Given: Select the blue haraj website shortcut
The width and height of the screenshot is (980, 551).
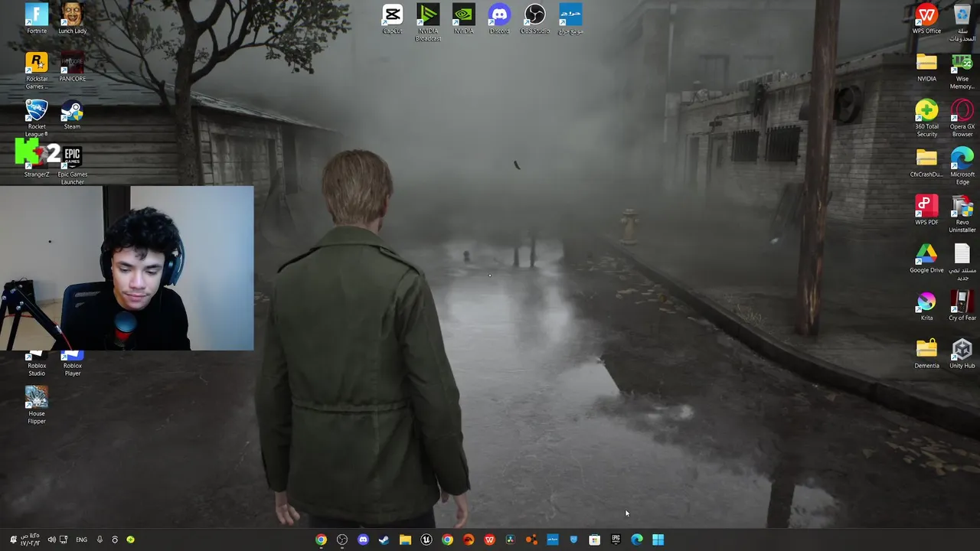Looking at the screenshot, I should click(x=570, y=18).
